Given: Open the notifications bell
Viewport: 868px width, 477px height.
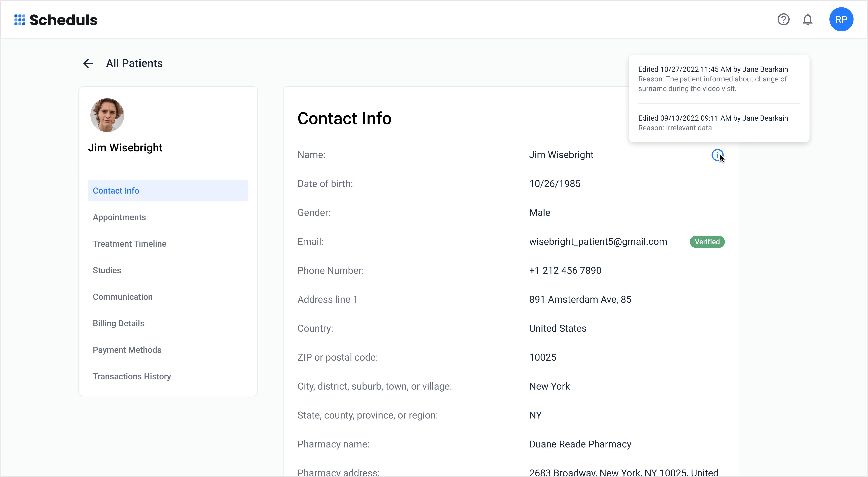Looking at the screenshot, I should coord(807,19).
